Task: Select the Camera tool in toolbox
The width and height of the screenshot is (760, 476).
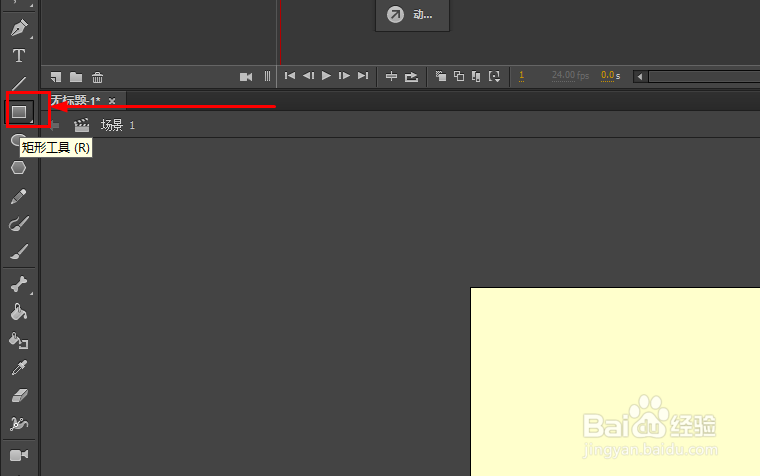Action: pos(19,455)
